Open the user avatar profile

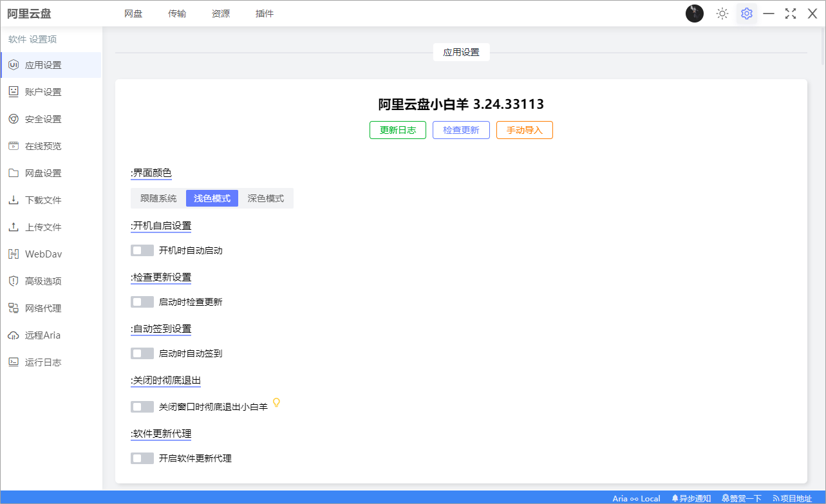(x=695, y=14)
